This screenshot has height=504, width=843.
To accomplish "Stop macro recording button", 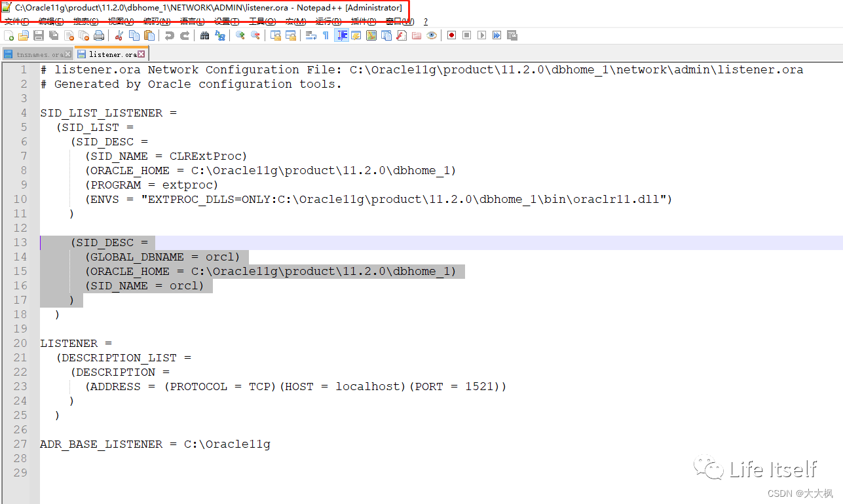I will [466, 35].
